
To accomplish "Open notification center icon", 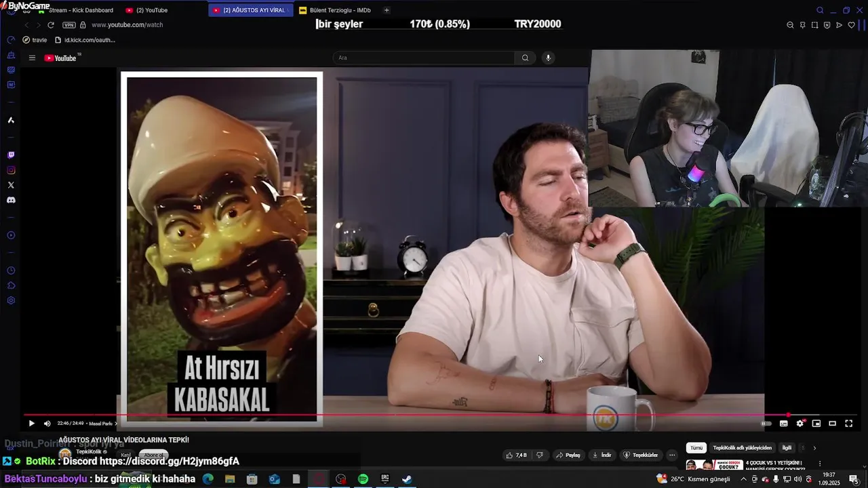I will click(x=853, y=479).
